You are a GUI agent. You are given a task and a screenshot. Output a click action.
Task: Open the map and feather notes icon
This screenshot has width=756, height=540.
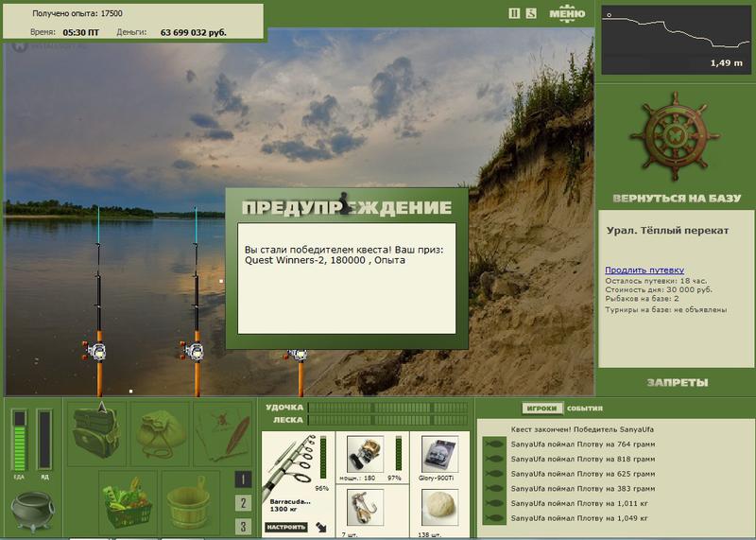pos(223,432)
